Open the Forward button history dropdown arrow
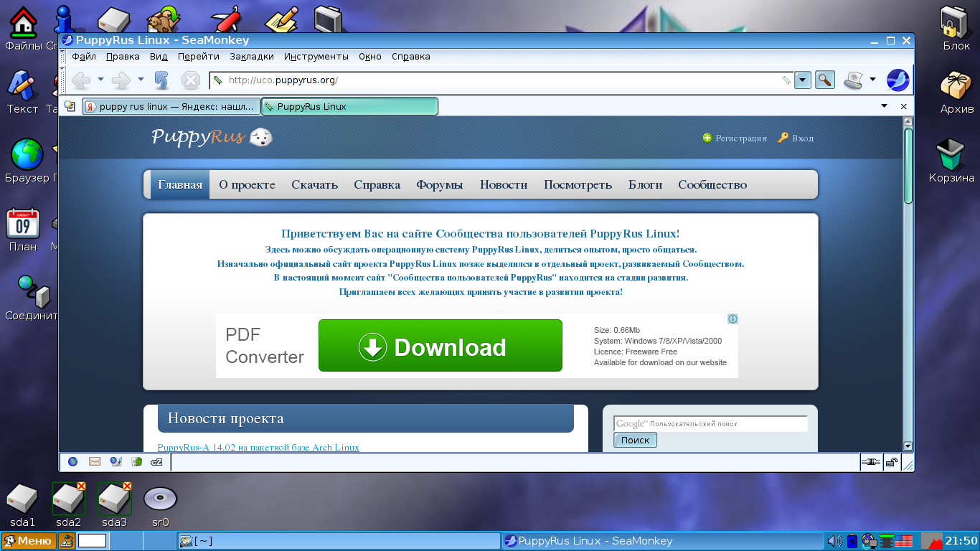The width and height of the screenshot is (980, 551). [x=141, y=80]
